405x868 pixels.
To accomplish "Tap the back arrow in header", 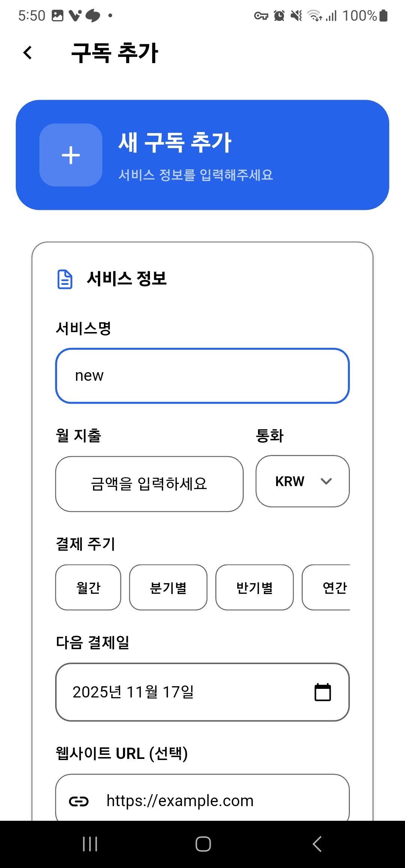I will [x=28, y=53].
